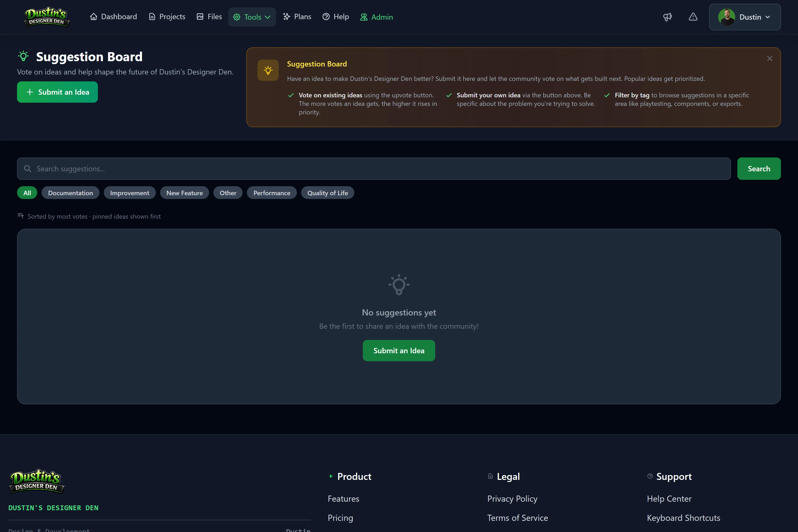Filter by Performance tag
798x532 pixels.
[x=272, y=193]
